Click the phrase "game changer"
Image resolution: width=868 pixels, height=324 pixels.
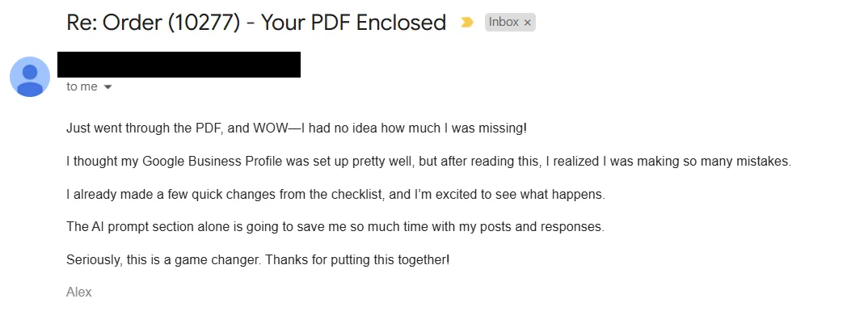tap(217, 259)
